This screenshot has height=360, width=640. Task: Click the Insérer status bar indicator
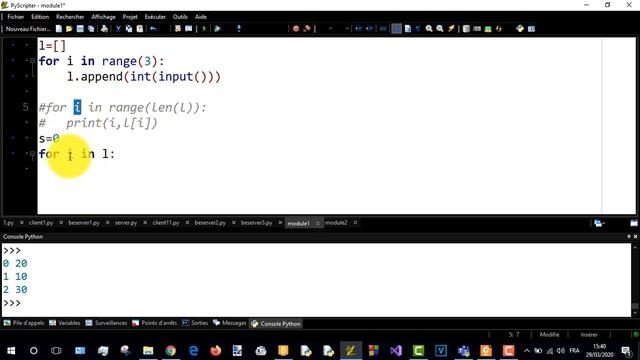(589, 335)
